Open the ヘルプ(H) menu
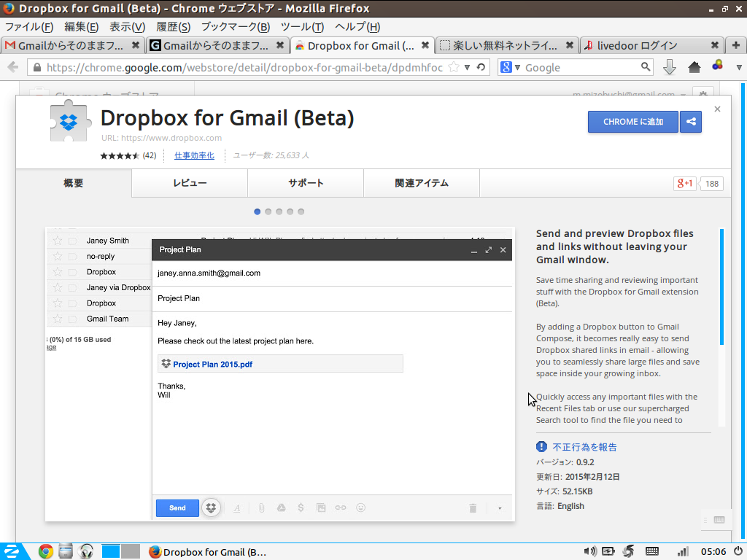The image size is (747, 560). pyautogui.click(x=357, y=27)
